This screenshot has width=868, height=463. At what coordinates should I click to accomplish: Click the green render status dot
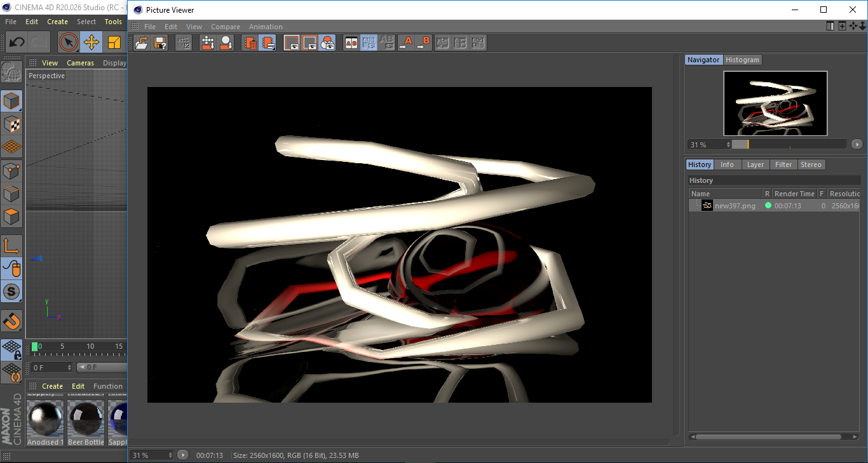(768, 205)
